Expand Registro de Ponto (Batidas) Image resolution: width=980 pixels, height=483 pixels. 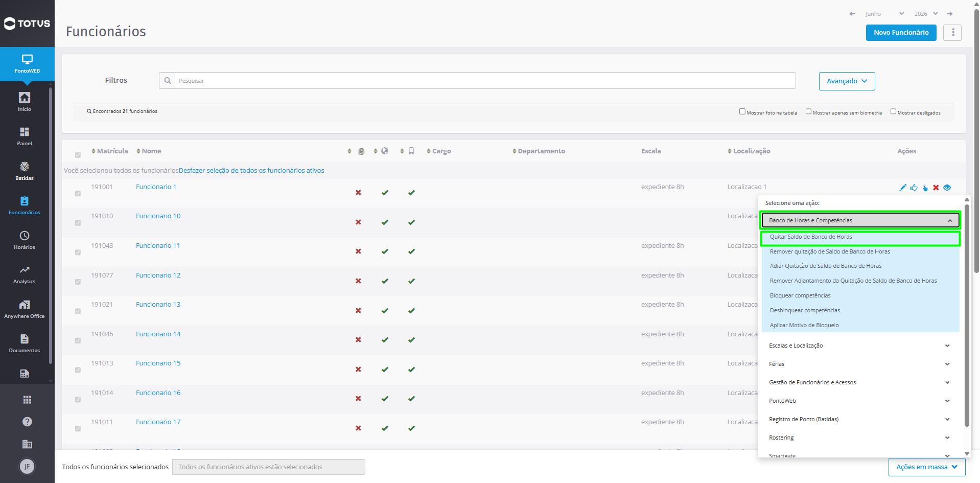(x=860, y=419)
